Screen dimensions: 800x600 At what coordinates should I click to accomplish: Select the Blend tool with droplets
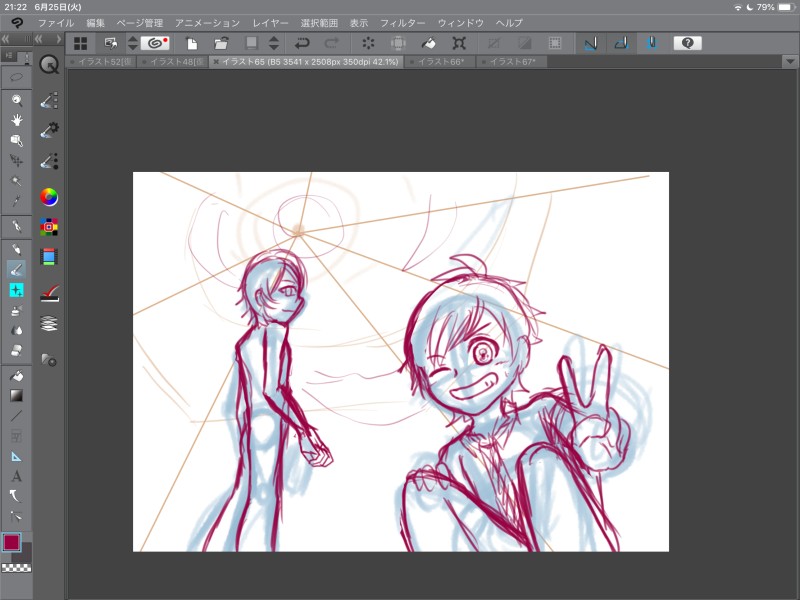pyautogui.click(x=16, y=330)
